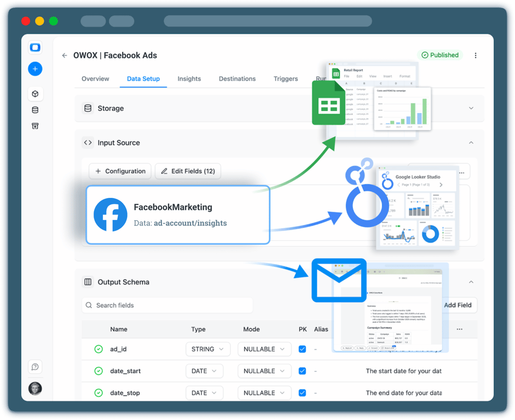Image resolution: width=515 pixels, height=420 pixels.
Task: Expand the Storage section chevron
Action: (x=471, y=108)
